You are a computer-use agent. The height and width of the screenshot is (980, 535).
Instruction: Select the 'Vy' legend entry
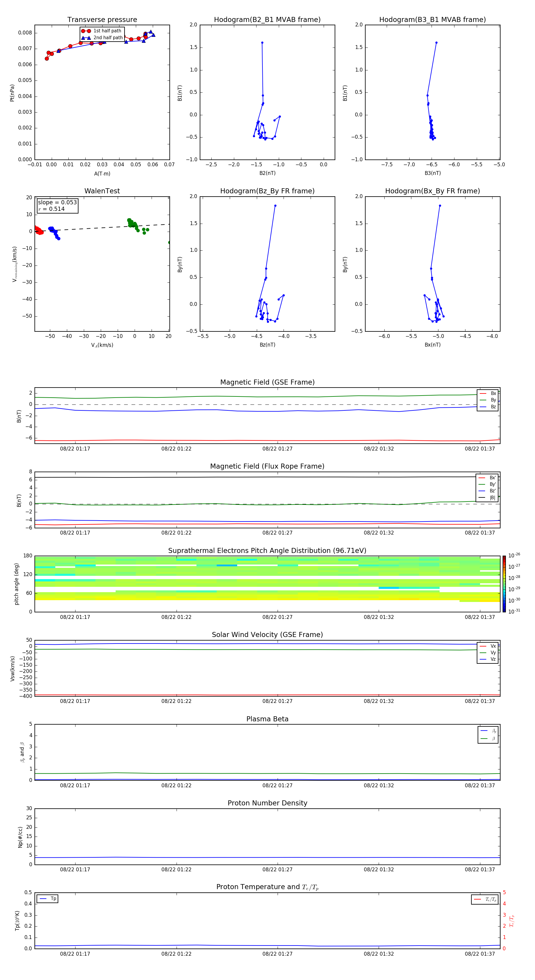[x=488, y=652]
